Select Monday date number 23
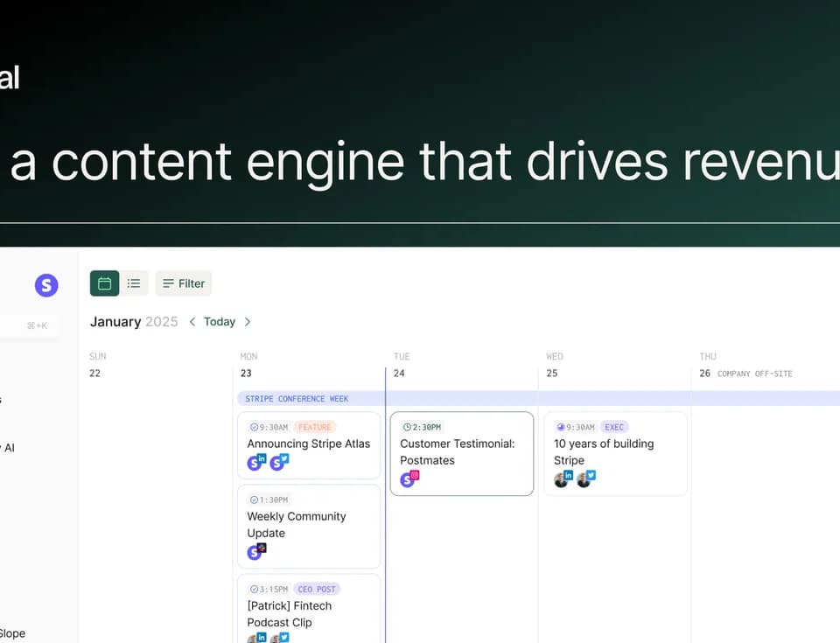The height and width of the screenshot is (643, 840). pos(246,373)
